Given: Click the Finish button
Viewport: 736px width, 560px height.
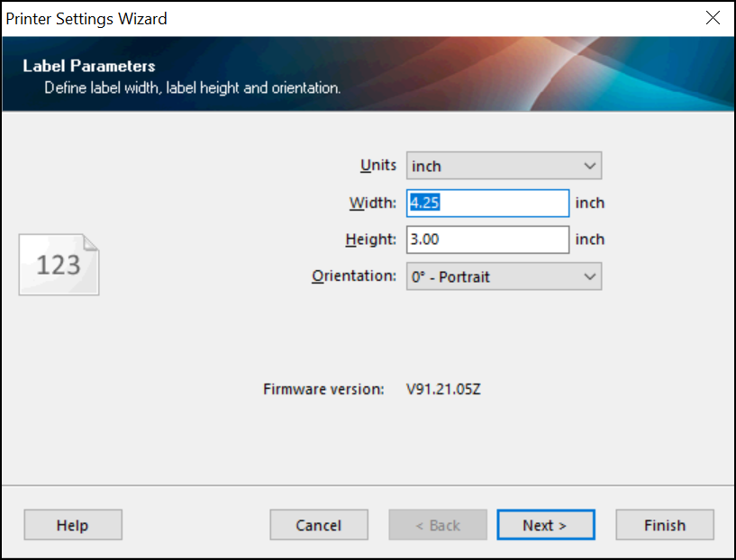Looking at the screenshot, I should tap(665, 525).
